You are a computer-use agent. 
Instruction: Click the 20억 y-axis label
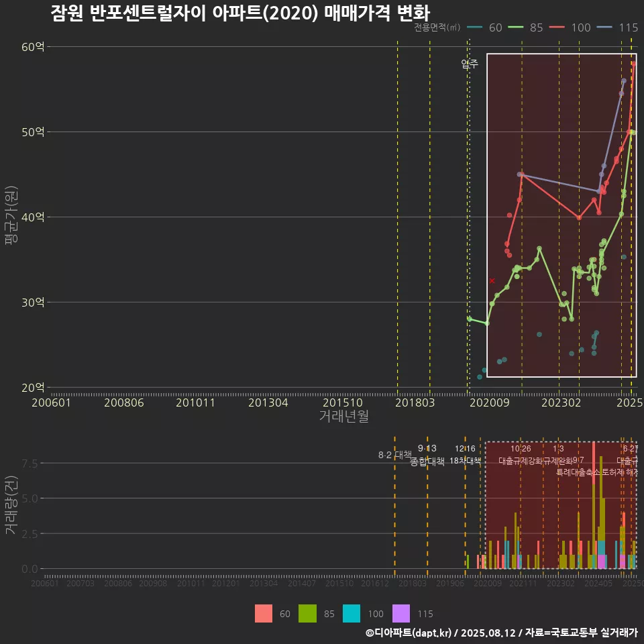(33, 387)
